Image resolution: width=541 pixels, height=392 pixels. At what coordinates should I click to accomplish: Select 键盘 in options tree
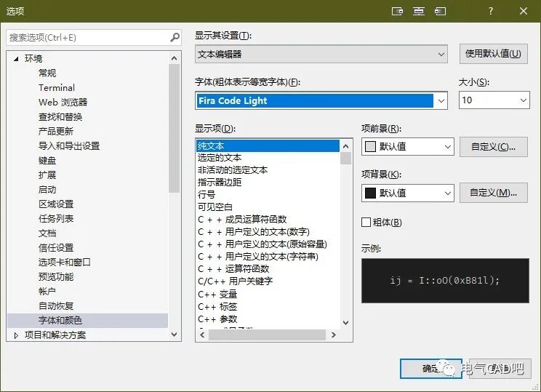point(47,161)
